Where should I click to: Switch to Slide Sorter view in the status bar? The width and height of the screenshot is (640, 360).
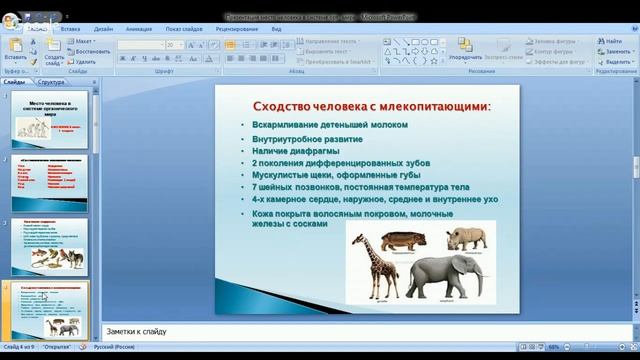click(x=532, y=347)
